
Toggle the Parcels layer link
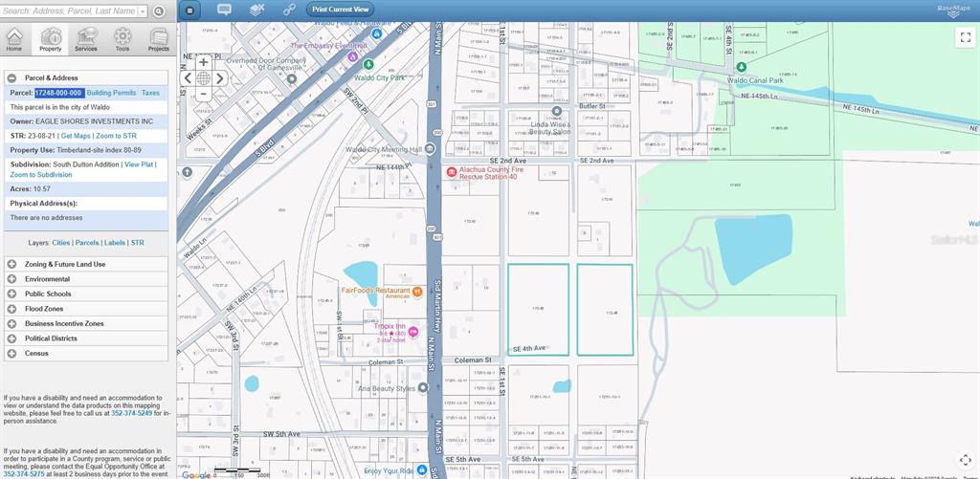point(87,243)
